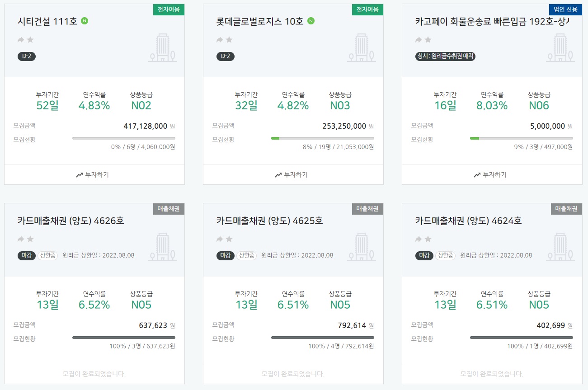Click funding progress bar of 시티건설 111호

pos(124,138)
